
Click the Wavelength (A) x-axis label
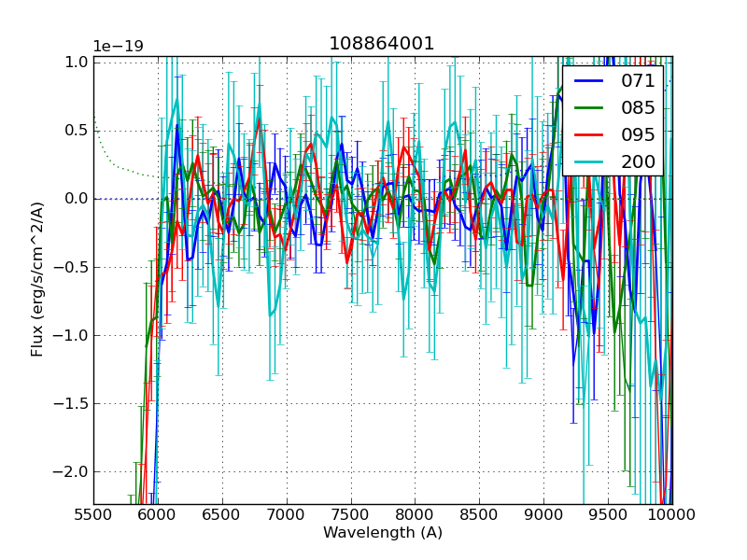pyautogui.click(x=382, y=533)
